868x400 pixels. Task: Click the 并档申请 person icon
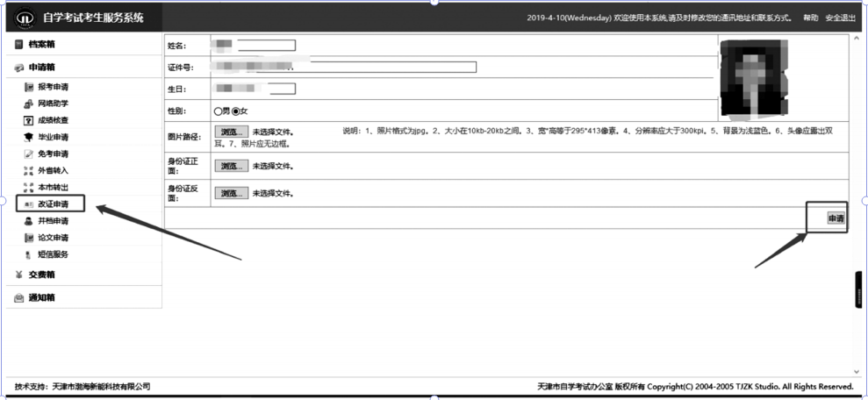(29, 221)
